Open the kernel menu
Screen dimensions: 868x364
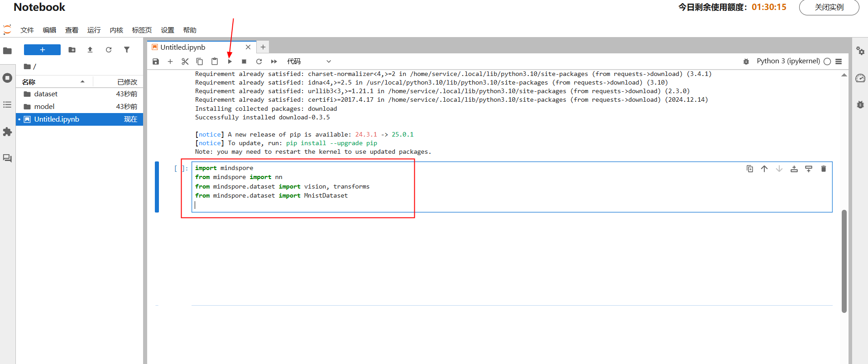[116, 30]
